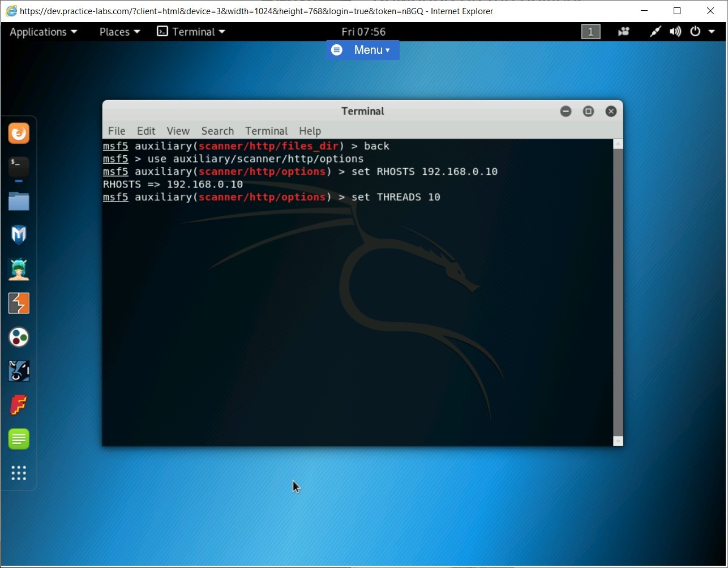The width and height of the screenshot is (728, 568).
Task: Open Metasploit Framework from the dock
Action: [19, 235]
